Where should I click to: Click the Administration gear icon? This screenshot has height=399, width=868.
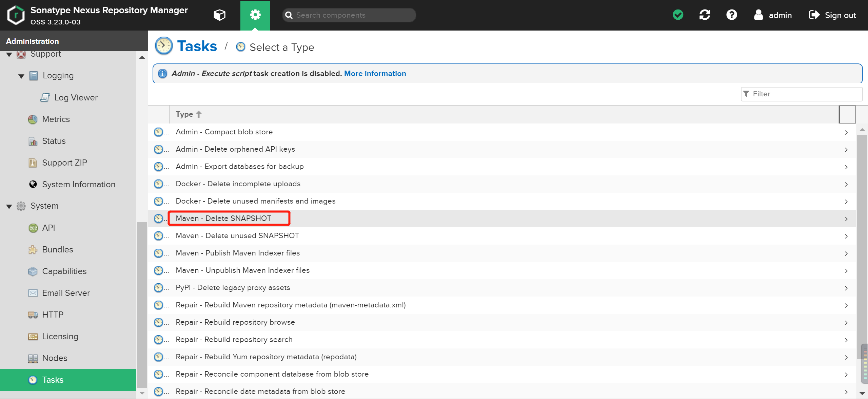point(255,15)
